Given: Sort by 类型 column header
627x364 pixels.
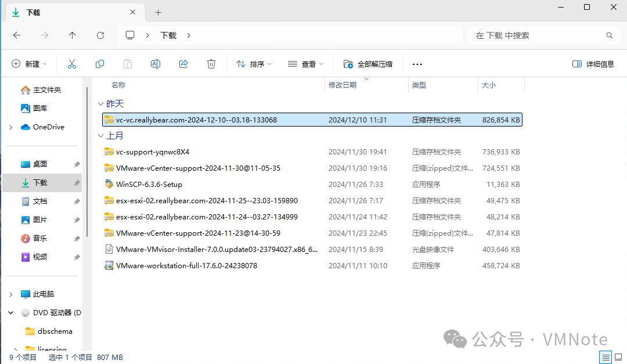Looking at the screenshot, I should click(x=419, y=85).
